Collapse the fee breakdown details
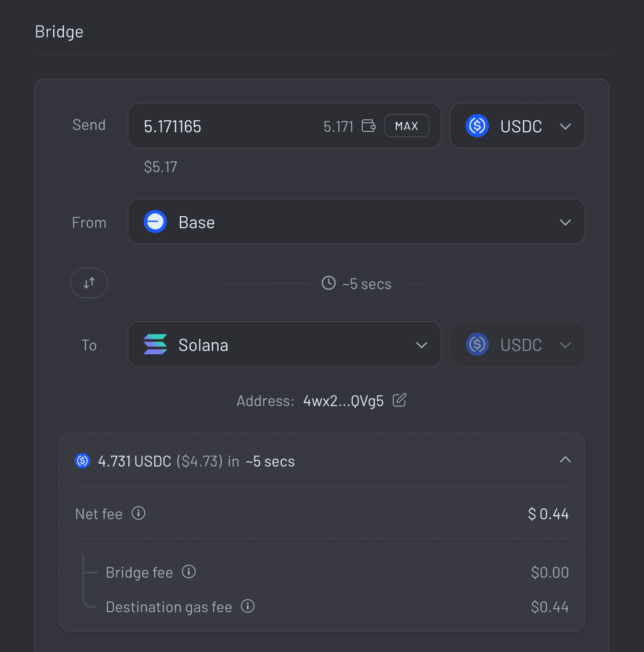This screenshot has height=652, width=644. 565,459
